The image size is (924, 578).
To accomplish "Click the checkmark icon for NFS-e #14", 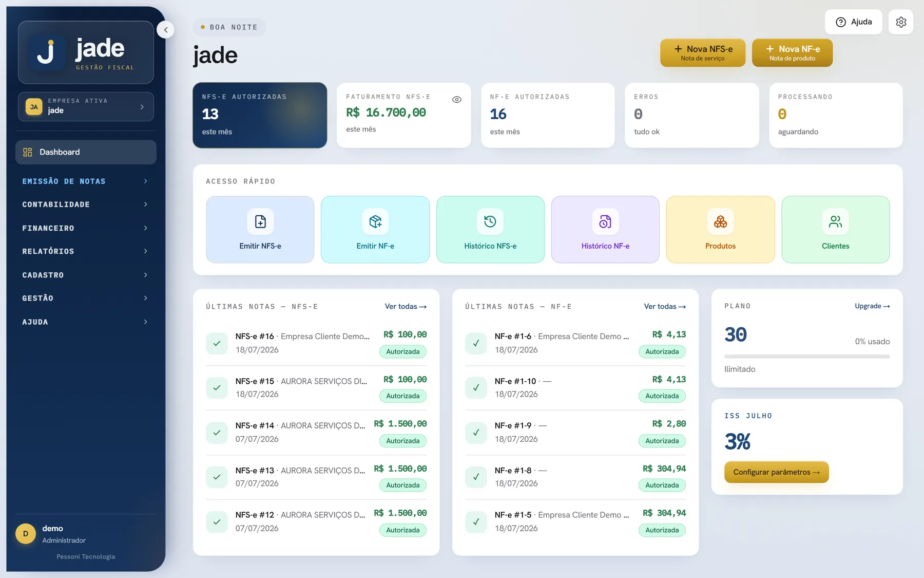I will click(x=217, y=433).
